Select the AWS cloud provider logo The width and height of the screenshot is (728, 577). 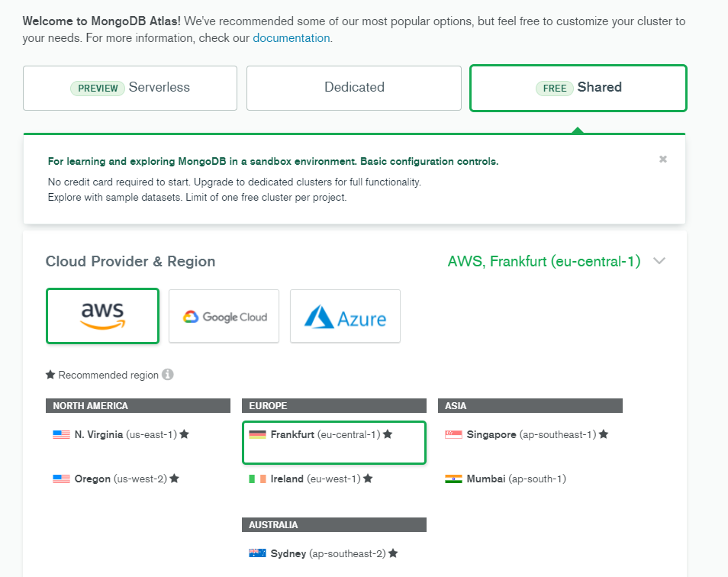pyautogui.click(x=102, y=316)
